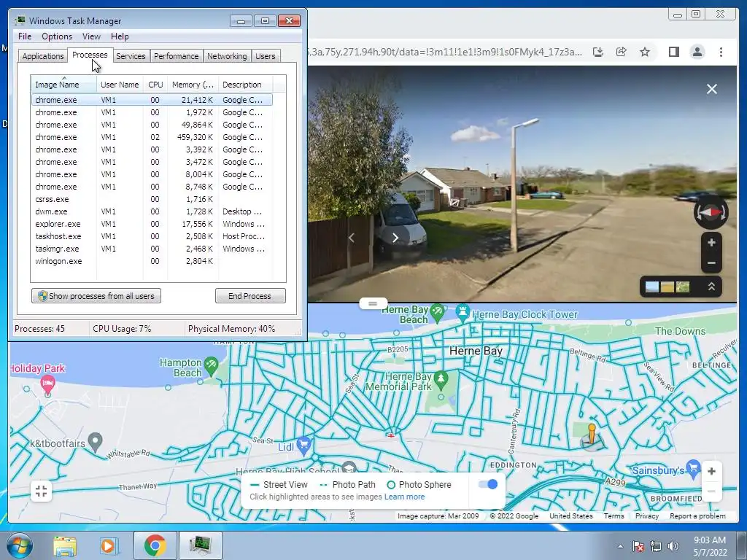This screenshot has width=747, height=560.
Task: Click the Street View imagery thumbnails
Action: click(x=667, y=287)
